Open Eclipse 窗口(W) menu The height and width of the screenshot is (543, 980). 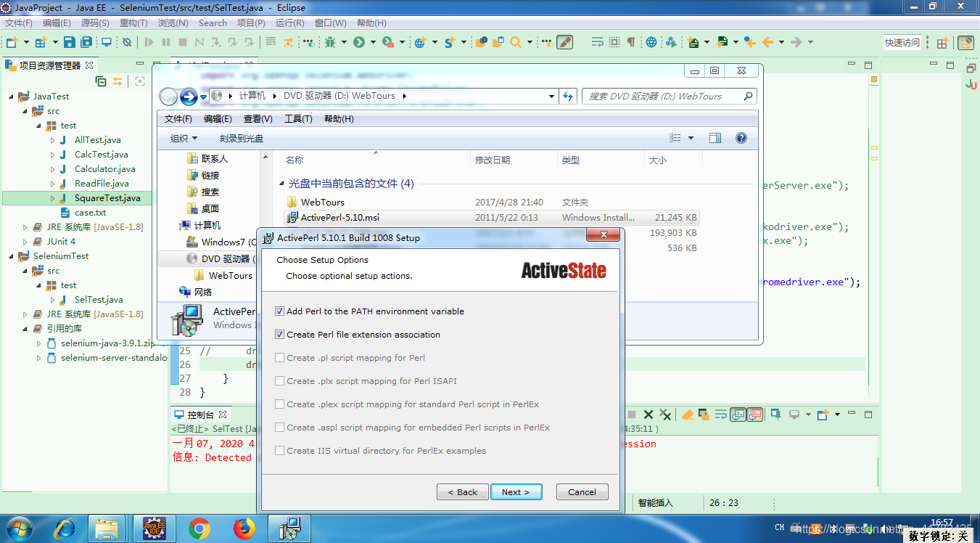(x=331, y=23)
